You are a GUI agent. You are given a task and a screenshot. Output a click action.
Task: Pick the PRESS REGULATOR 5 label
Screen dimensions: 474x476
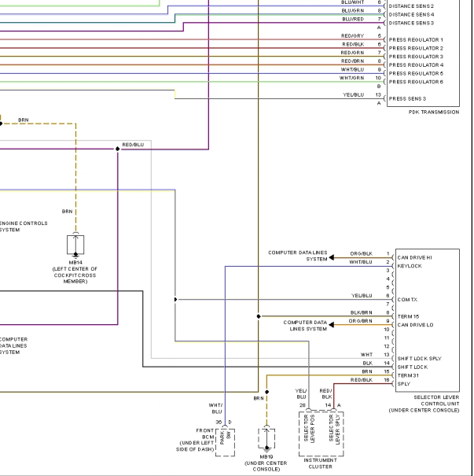[416, 73]
